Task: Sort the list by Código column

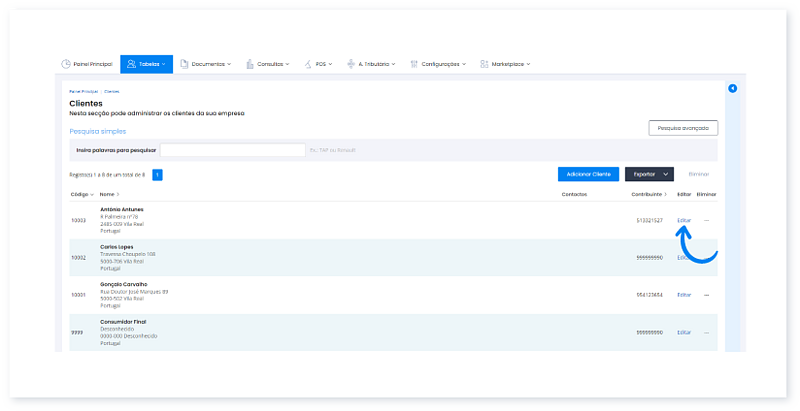Action: pyautogui.click(x=81, y=194)
